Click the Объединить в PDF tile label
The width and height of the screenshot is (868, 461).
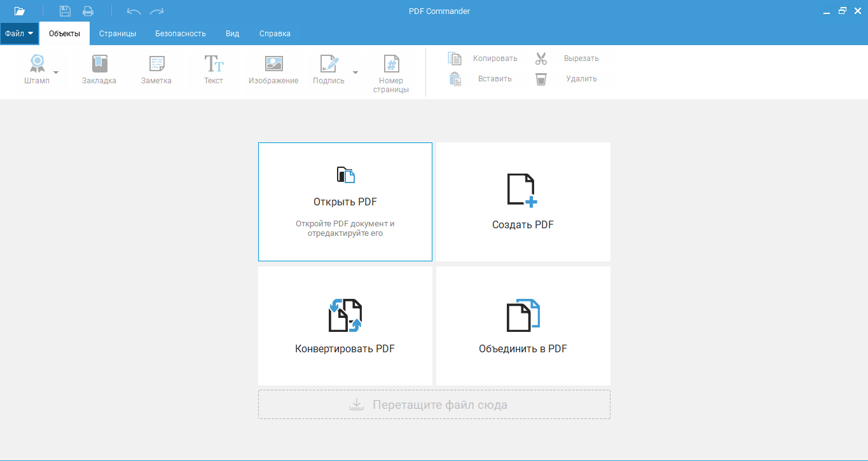pos(523,349)
